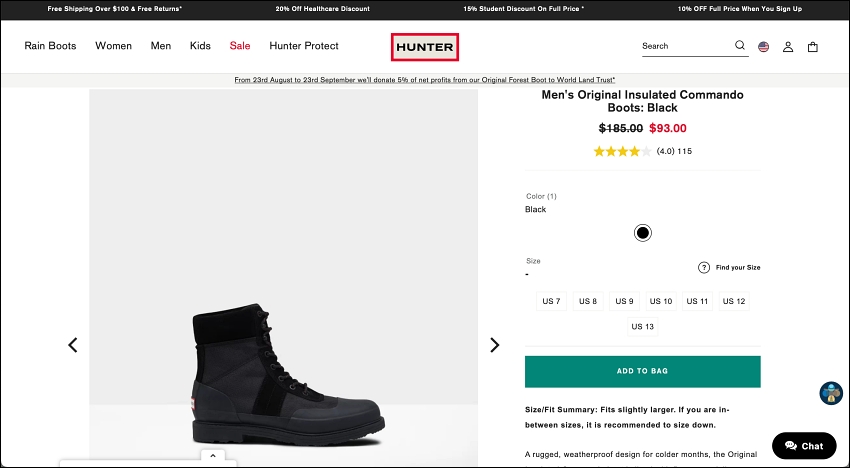Select the Black color swatch
Screen dimensions: 850x468
[642, 233]
